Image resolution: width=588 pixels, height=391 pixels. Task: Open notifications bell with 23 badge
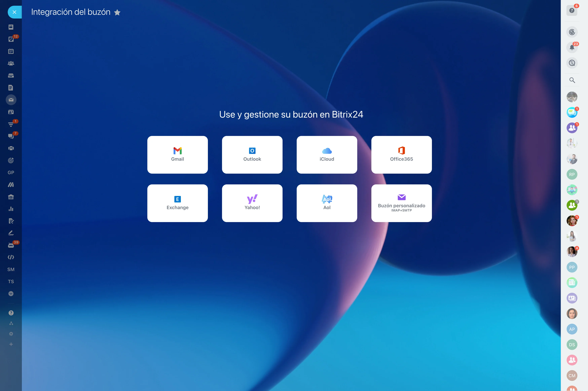coord(572,47)
